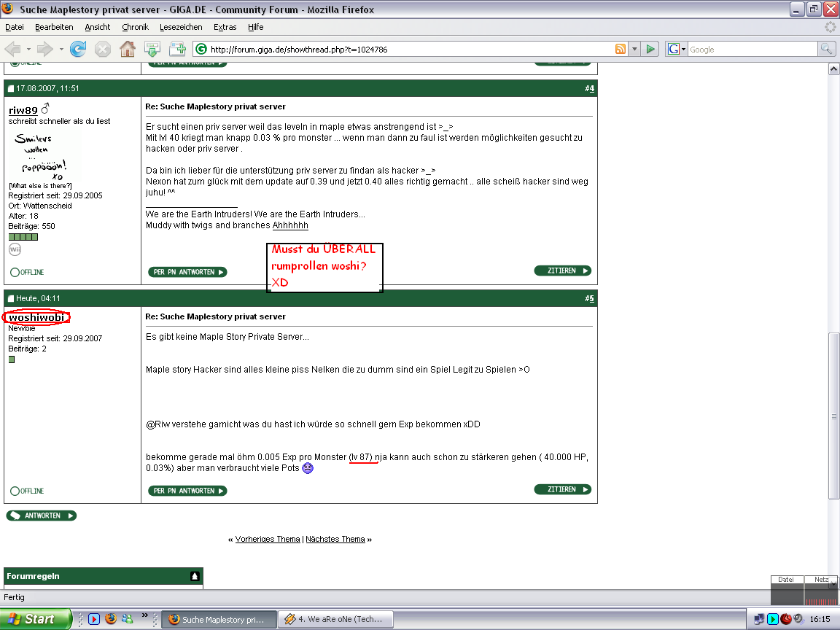The image size is (840, 630).
Task: Open the Downloads toolbar icon
Action: coord(152,49)
